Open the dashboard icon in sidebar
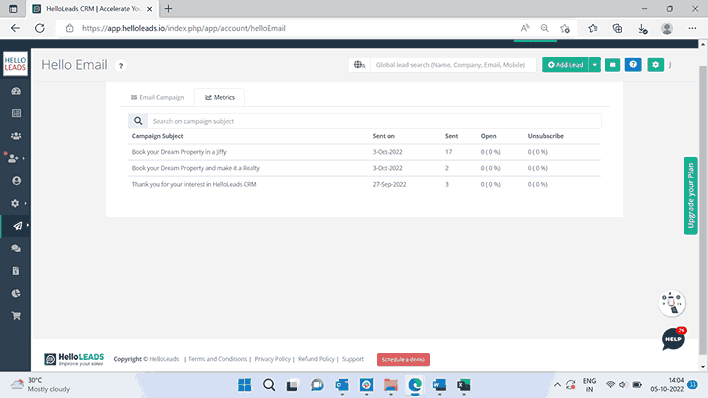The height and width of the screenshot is (398, 708). [x=16, y=91]
